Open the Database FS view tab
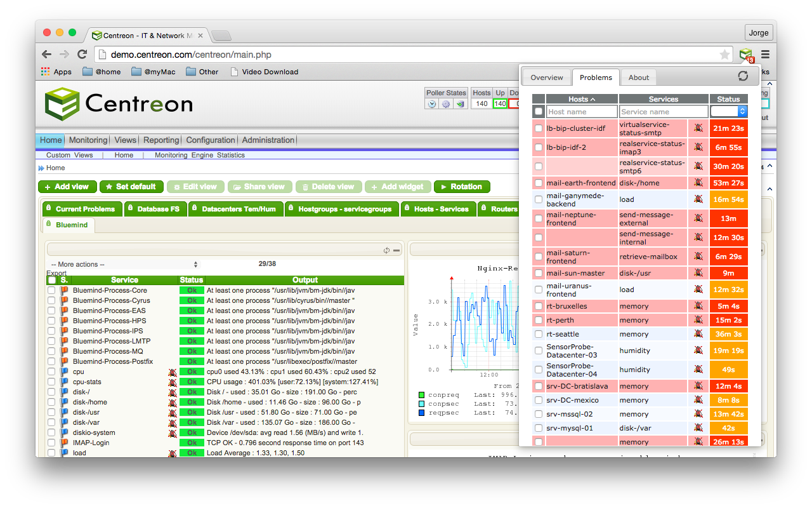Image resolution: width=812 pixels, height=508 pixels. (156, 209)
